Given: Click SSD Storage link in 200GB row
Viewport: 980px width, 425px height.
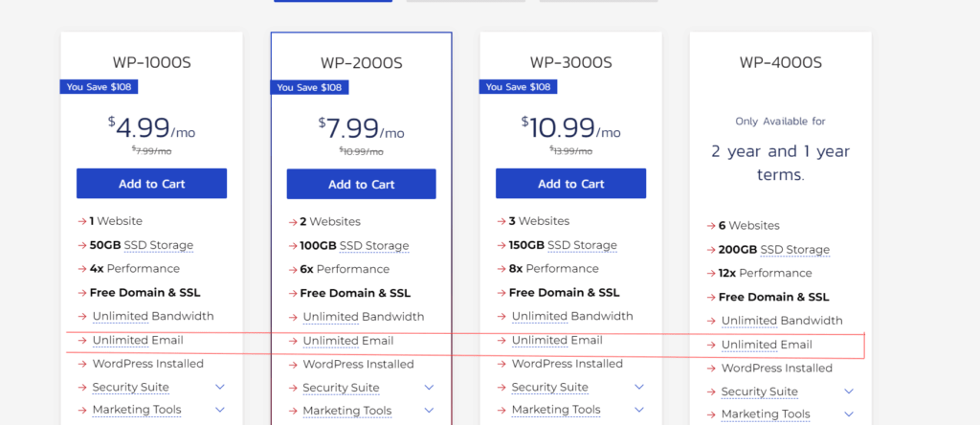Looking at the screenshot, I should 795,250.
